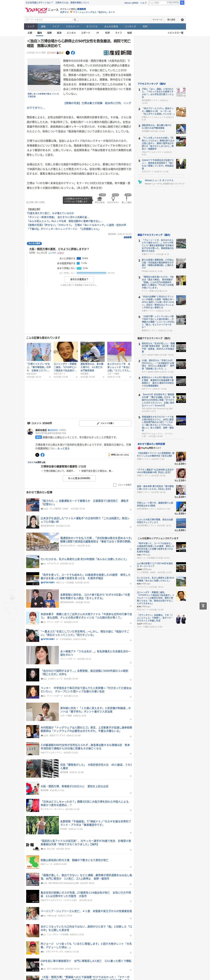Open article 大阪・関西万博、来場者が100万人に
Screen dimensions: 210x980
[74, 786]
